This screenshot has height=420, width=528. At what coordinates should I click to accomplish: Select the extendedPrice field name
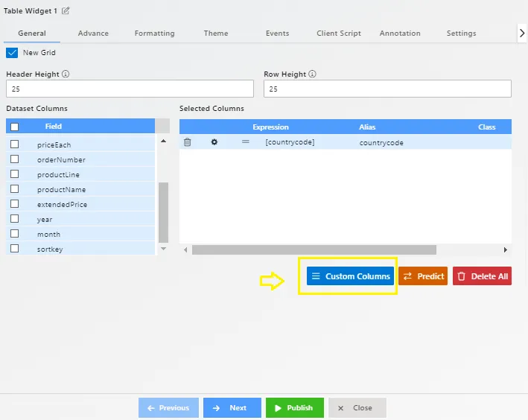click(x=62, y=205)
